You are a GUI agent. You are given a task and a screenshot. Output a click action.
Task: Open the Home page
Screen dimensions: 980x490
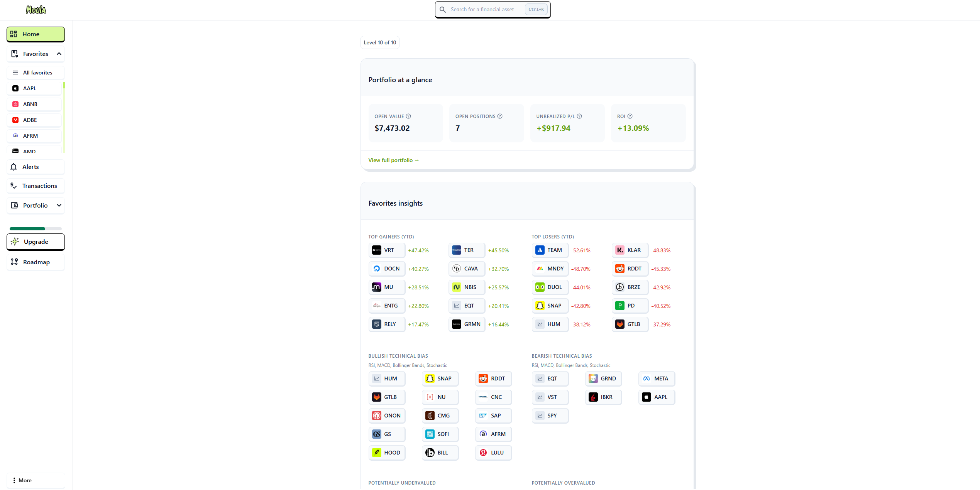click(36, 34)
